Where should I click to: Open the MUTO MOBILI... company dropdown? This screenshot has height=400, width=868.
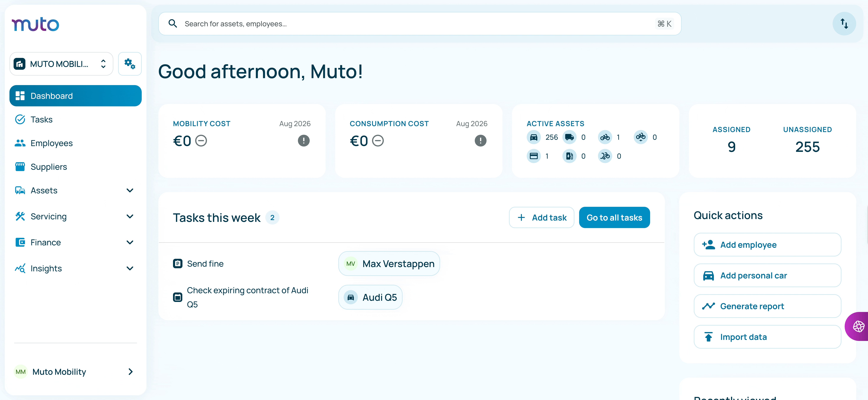tap(61, 64)
